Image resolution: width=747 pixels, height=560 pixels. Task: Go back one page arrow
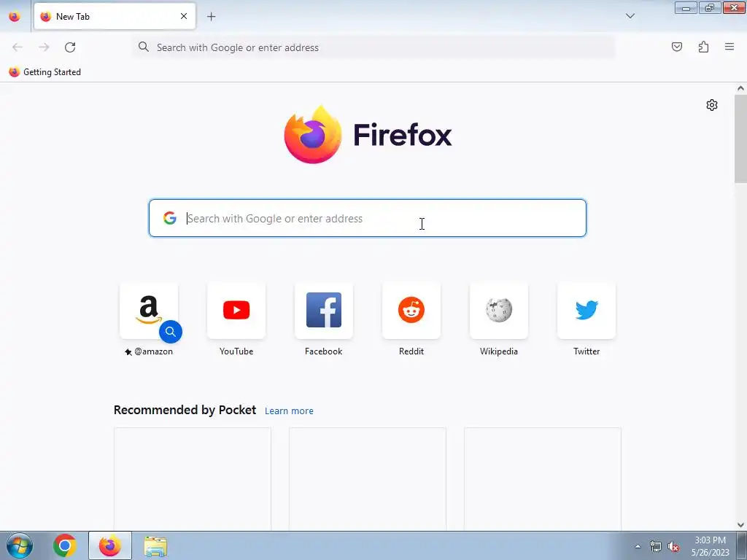pyautogui.click(x=18, y=47)
